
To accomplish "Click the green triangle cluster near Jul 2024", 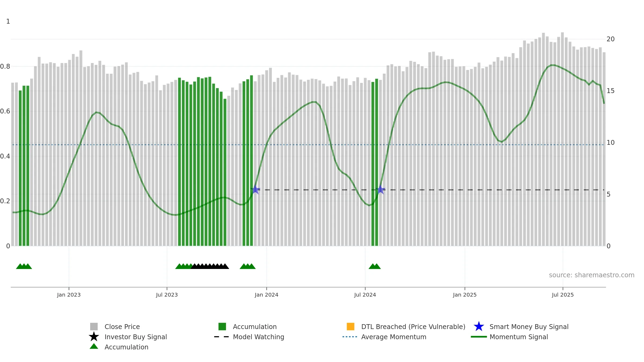I will point(375,266).
